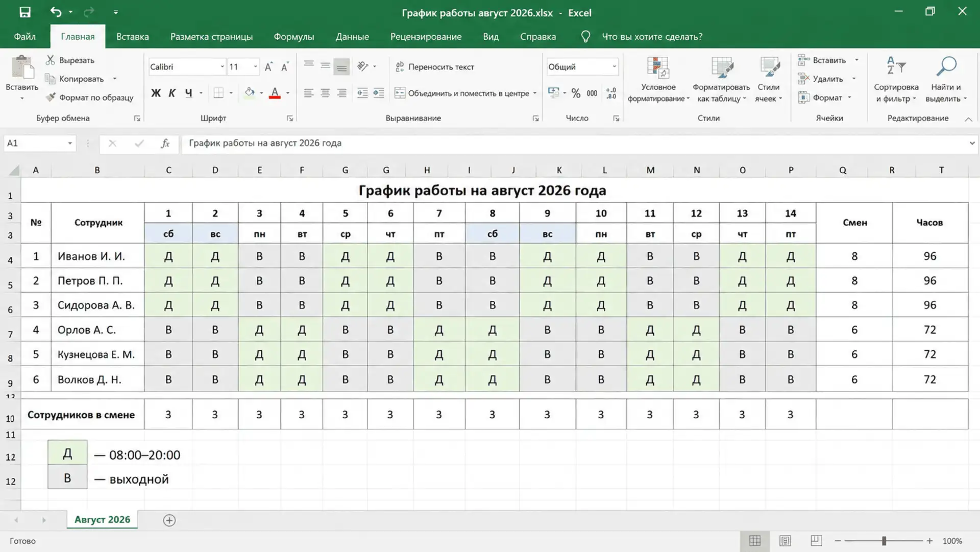Open the borders button in Шрифт group
Image resolution: width=980 pixels, height=552 pixels.
click(x=218, y=93)
